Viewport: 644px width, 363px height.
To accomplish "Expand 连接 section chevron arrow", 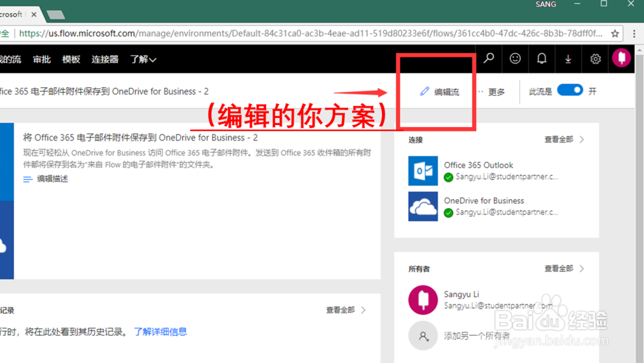I will (582, 139).
